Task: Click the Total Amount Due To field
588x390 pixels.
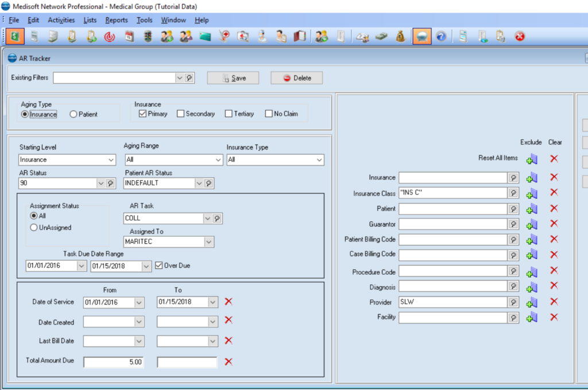Action: click(187, 362)
